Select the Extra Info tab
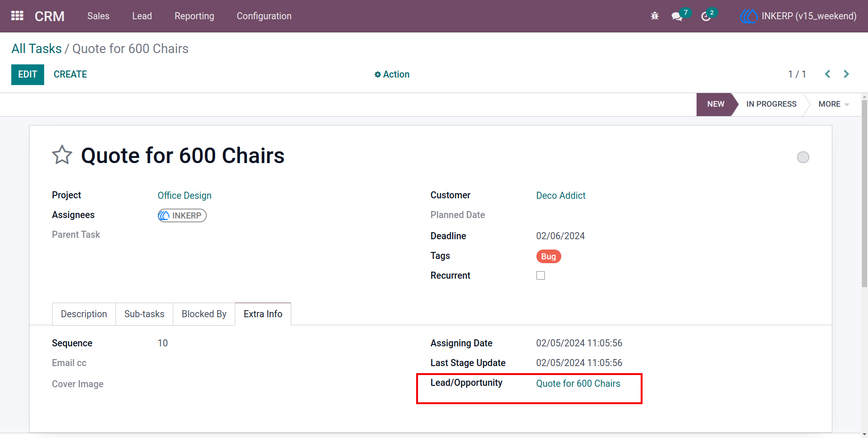Screen dimensions: 868x438 263,314
